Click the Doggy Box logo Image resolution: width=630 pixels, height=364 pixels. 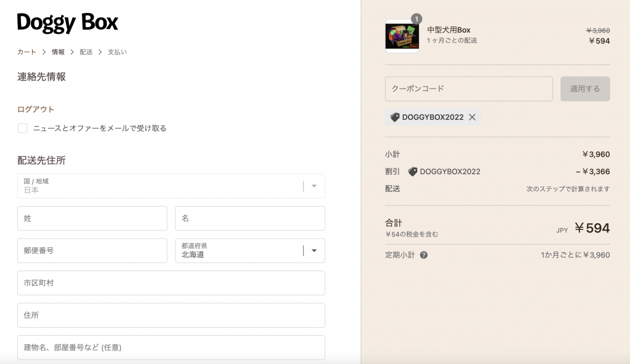point(68,23)
